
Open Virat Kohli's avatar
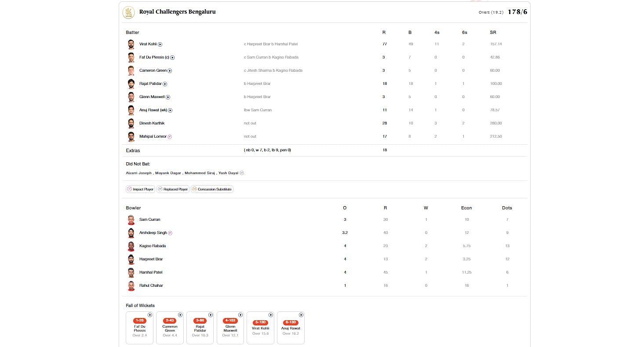pyautogui.click(x=131, y=44)
